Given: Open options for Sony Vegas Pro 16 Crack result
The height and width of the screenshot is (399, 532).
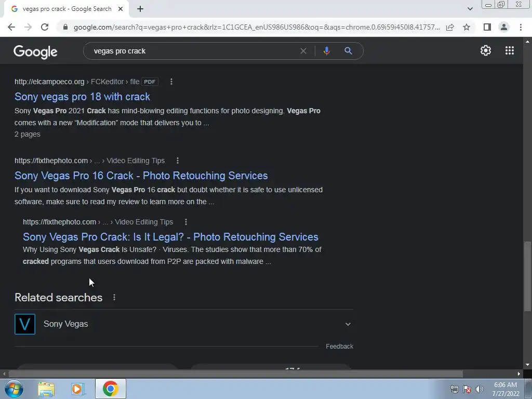Looking at the screenshot, I should (178, 161).
